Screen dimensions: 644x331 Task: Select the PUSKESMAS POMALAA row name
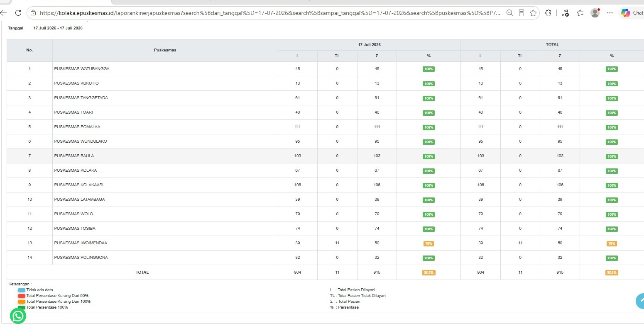(x=77, y=127)
